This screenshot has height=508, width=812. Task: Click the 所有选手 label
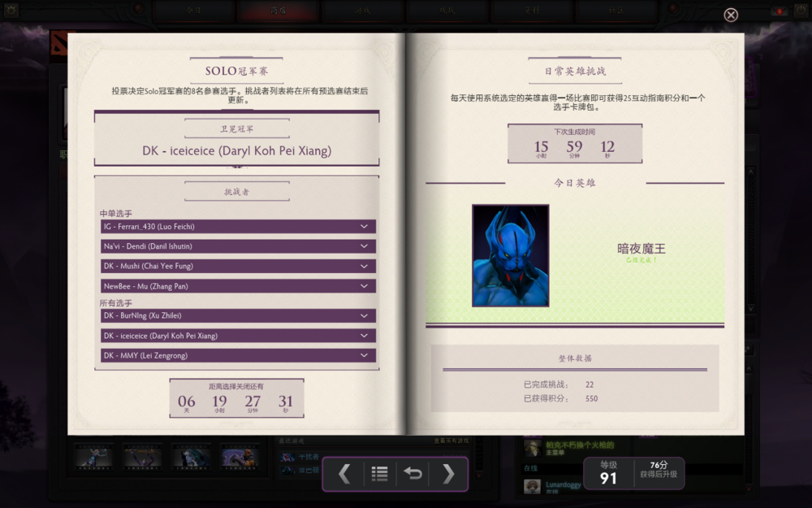click(x=116, y=303)
